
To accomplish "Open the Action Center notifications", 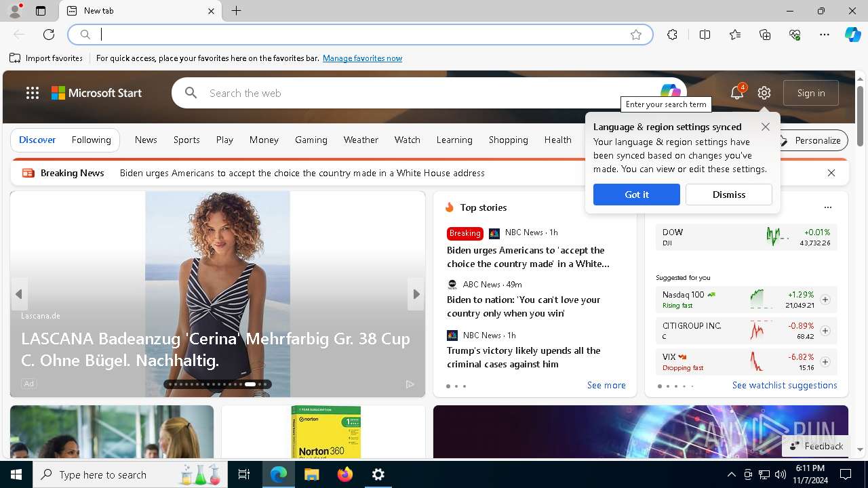I will (x=846, y=474).
